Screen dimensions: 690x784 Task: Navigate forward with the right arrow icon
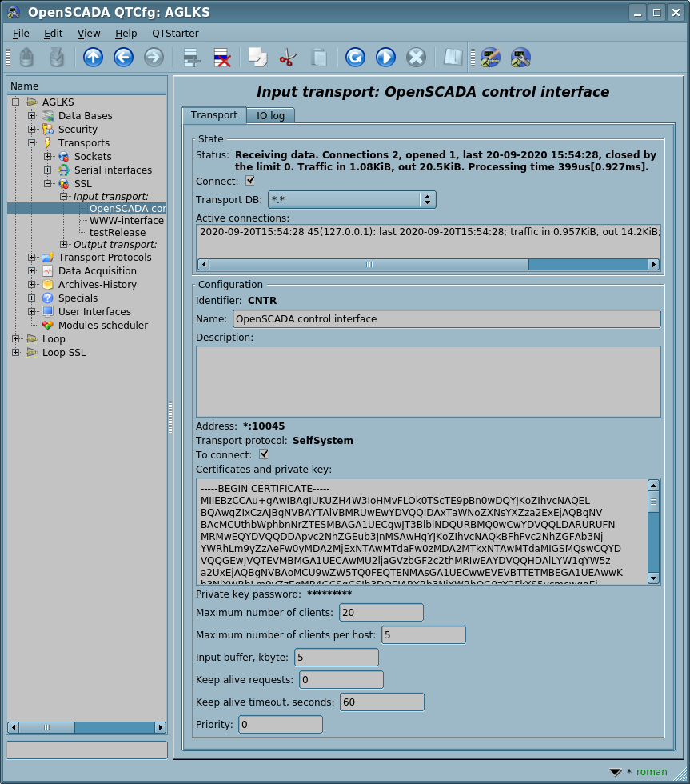[154, 58]
